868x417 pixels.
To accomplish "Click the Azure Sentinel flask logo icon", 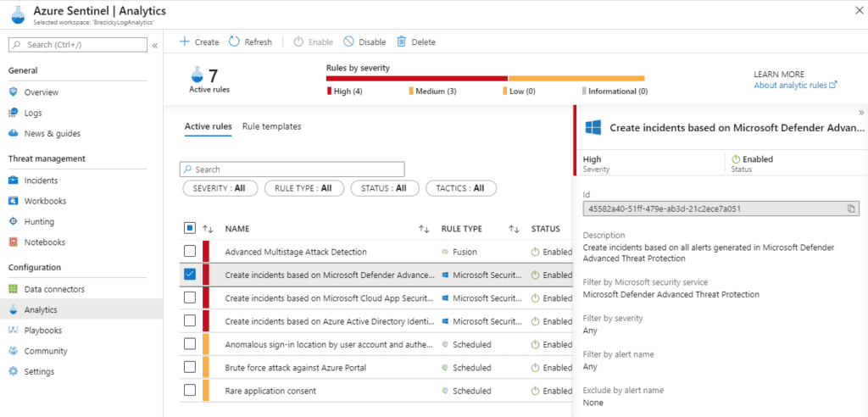I will pos(19,16).
